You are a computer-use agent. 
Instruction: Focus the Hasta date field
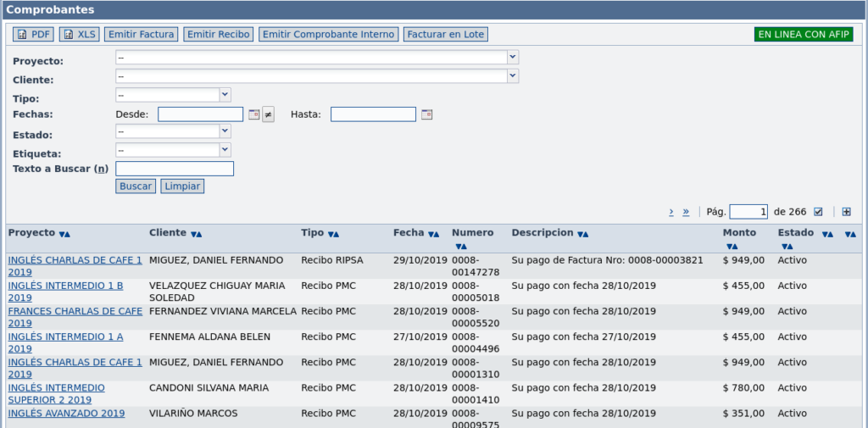pos(373,114)
